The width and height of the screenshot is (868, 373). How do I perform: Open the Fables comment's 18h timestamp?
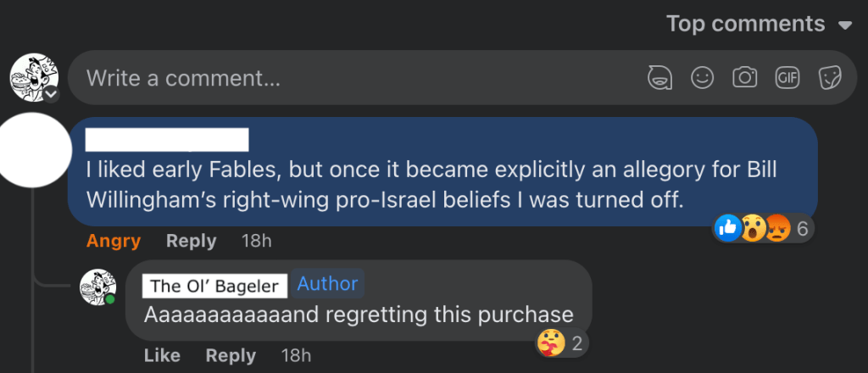coord(256,242)
